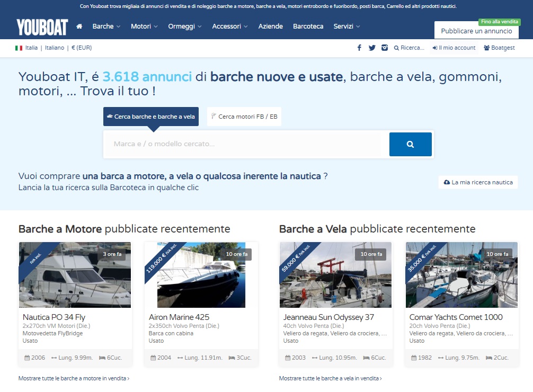Expand the Motori dropdown menu
The height and width of the screenshot is (392, 533).
click(144, 26)
